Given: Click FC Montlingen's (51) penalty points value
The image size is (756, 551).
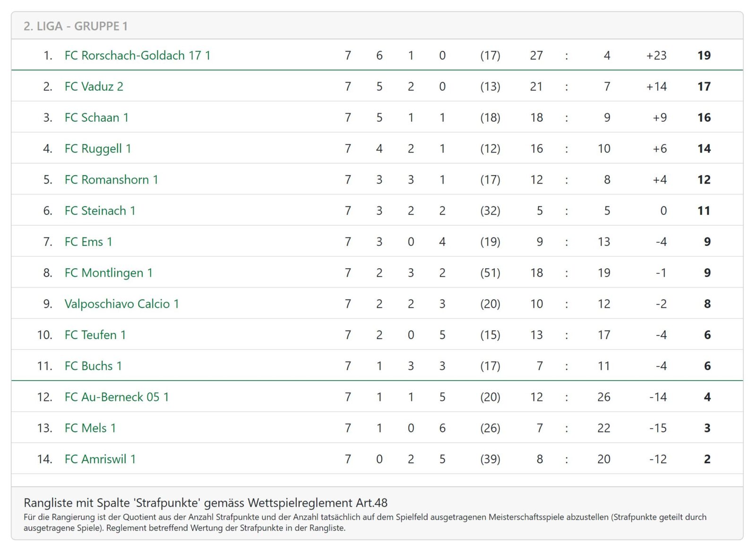Looking at the screenshot, I should (x=490, y=273).
